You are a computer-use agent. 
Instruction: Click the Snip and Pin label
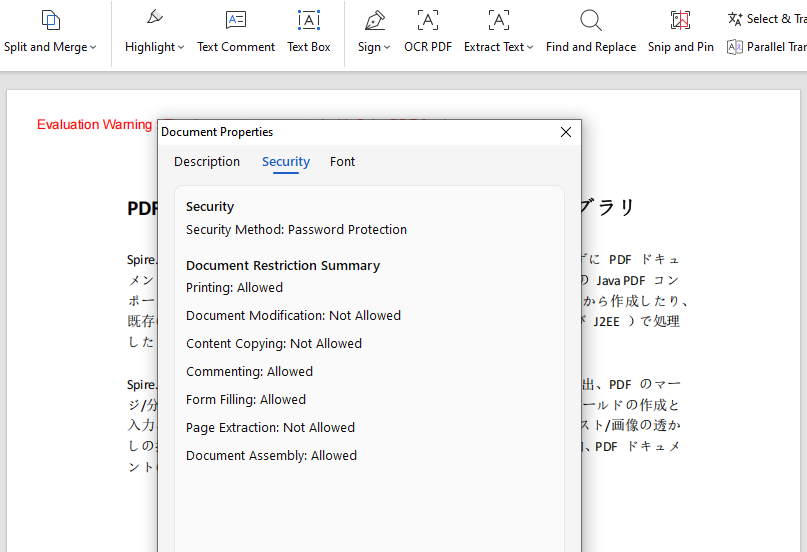[680, 47]
